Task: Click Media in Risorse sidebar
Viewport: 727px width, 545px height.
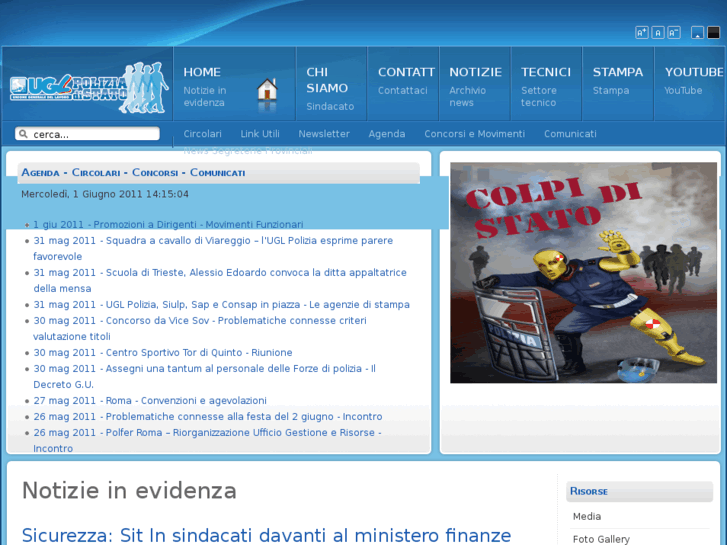Action: click(587, 516)
